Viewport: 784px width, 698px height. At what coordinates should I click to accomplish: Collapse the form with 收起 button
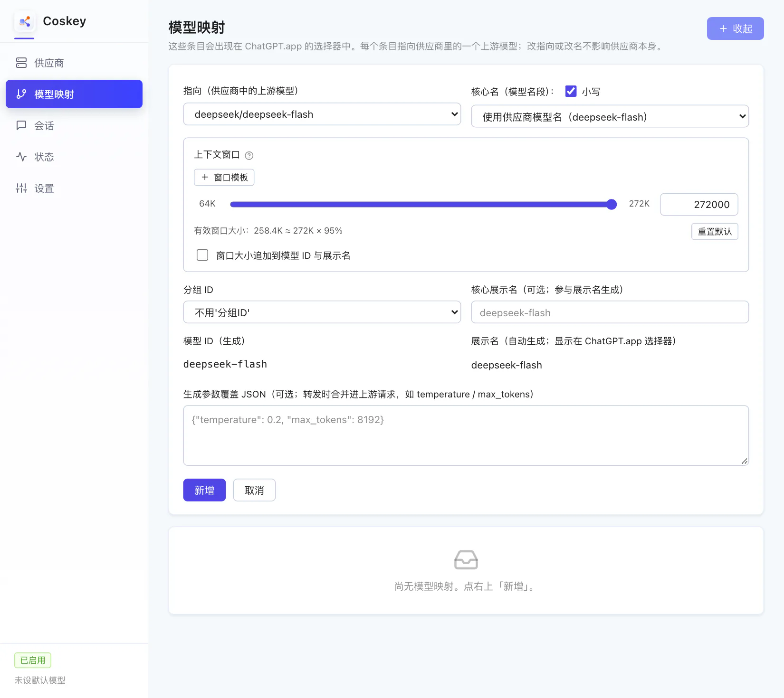(x=735, y=28)
